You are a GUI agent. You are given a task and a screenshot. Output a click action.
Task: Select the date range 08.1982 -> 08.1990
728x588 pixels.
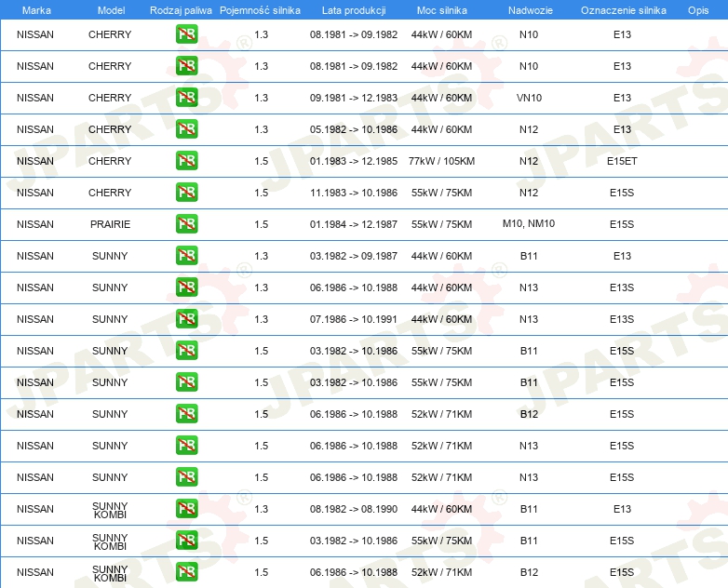point(354,509)
